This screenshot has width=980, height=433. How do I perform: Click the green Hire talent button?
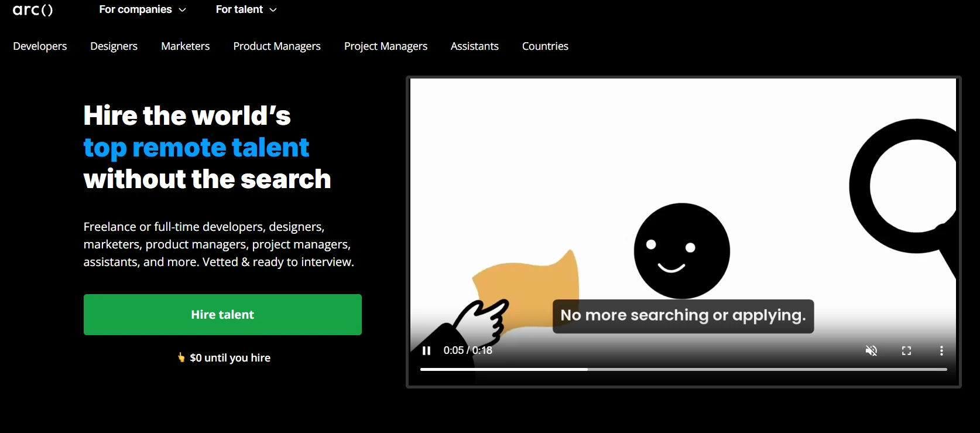pos(222,315)
